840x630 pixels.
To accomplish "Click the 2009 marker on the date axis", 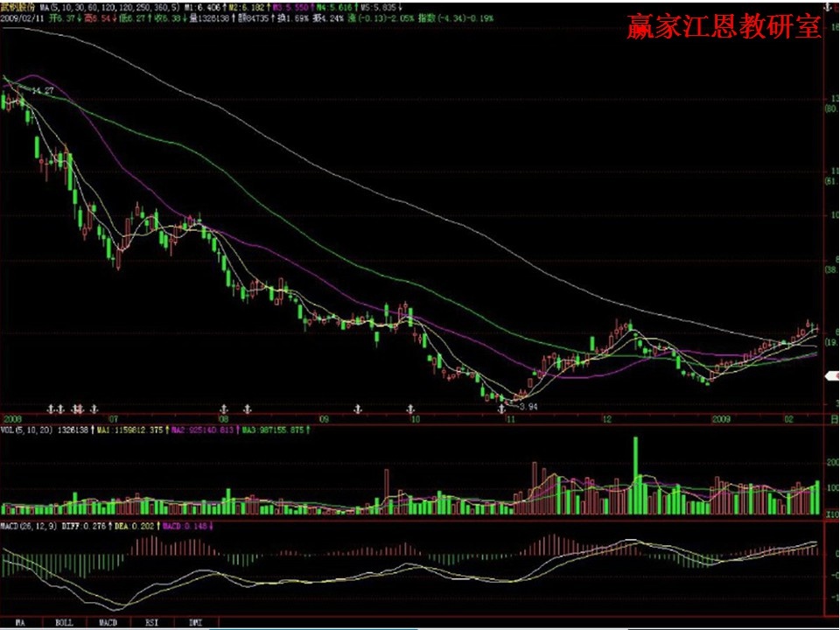I will pos(720,420).
